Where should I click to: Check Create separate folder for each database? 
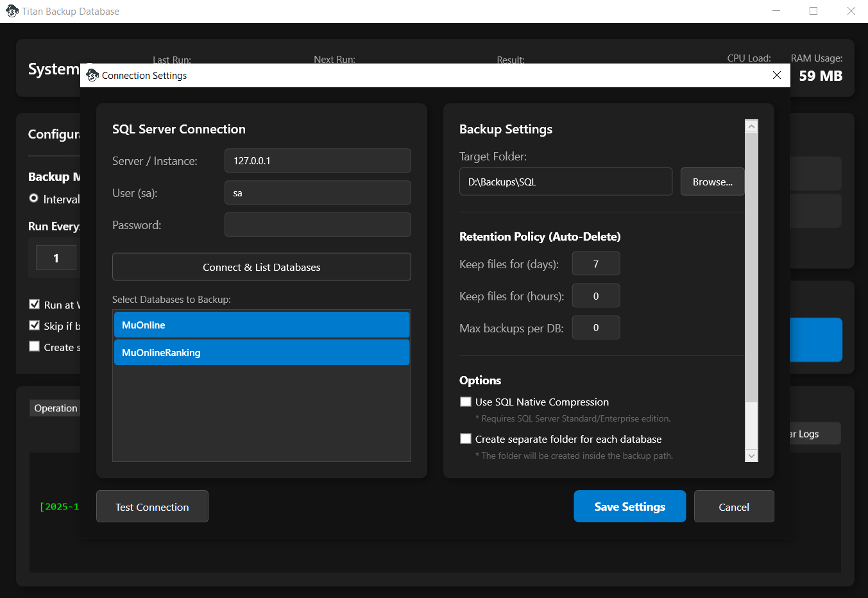[x=466, y=439]
